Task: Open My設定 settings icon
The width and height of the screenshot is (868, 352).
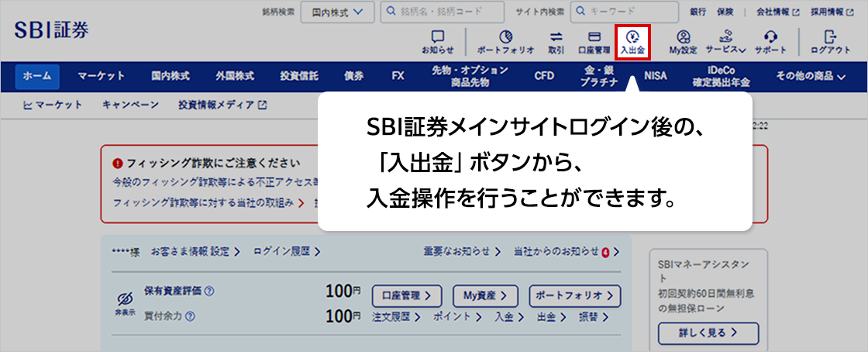Action: click(x=683, y=41)
